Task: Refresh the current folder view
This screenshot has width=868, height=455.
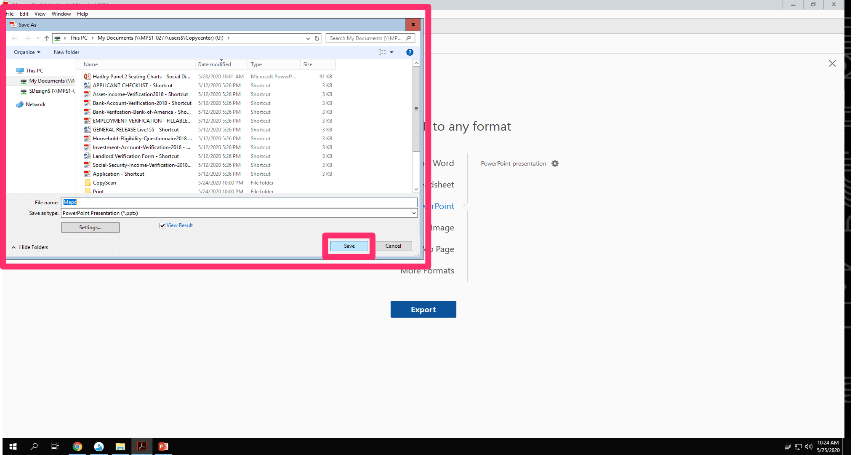Action: [317, 38]
